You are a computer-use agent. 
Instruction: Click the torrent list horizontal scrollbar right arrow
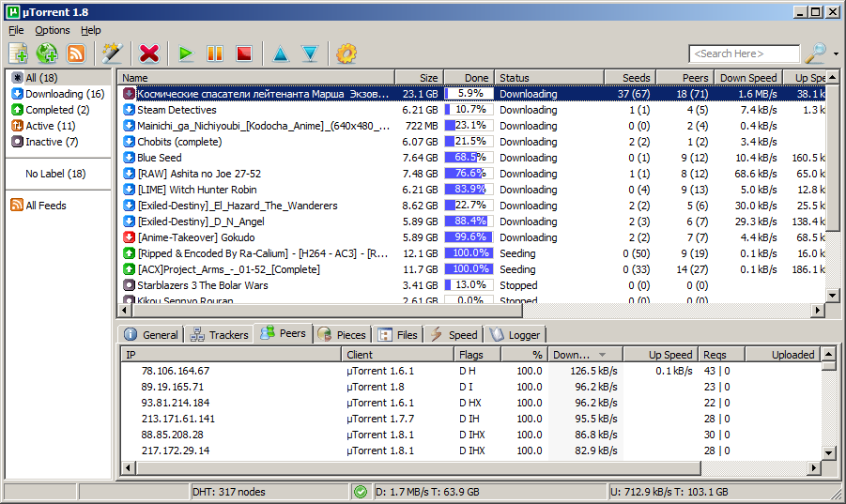(818, 310)
